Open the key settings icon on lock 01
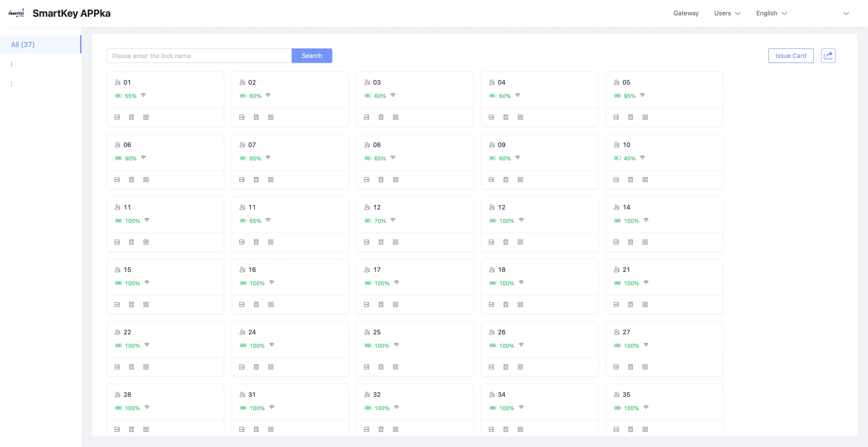The height and width of the screenshot is (447, 868). pyautogui.click(x=117, y=117)
